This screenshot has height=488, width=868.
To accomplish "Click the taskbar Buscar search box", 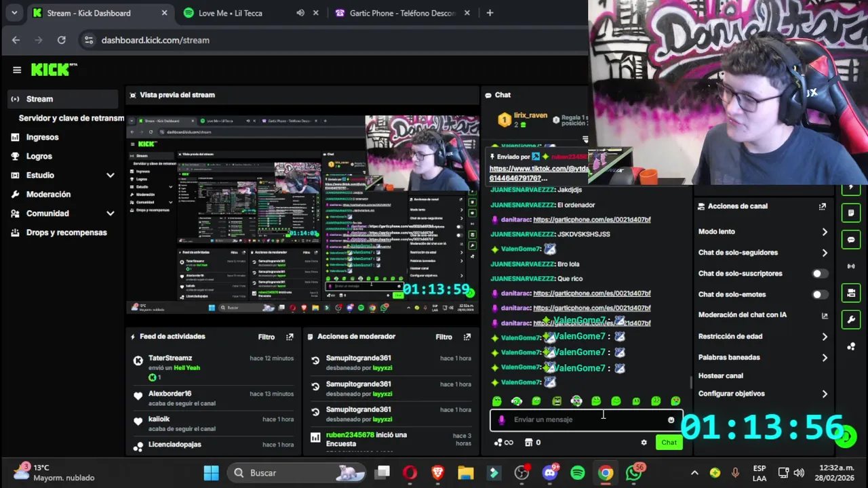I will pos(296,472).
